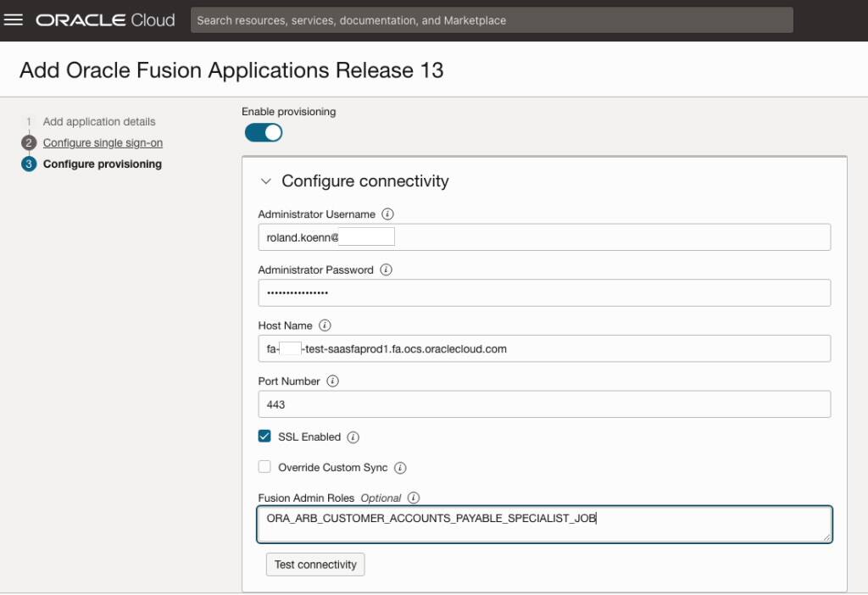Uncheck the SSL Enabled checkbox

coord(264,437)
